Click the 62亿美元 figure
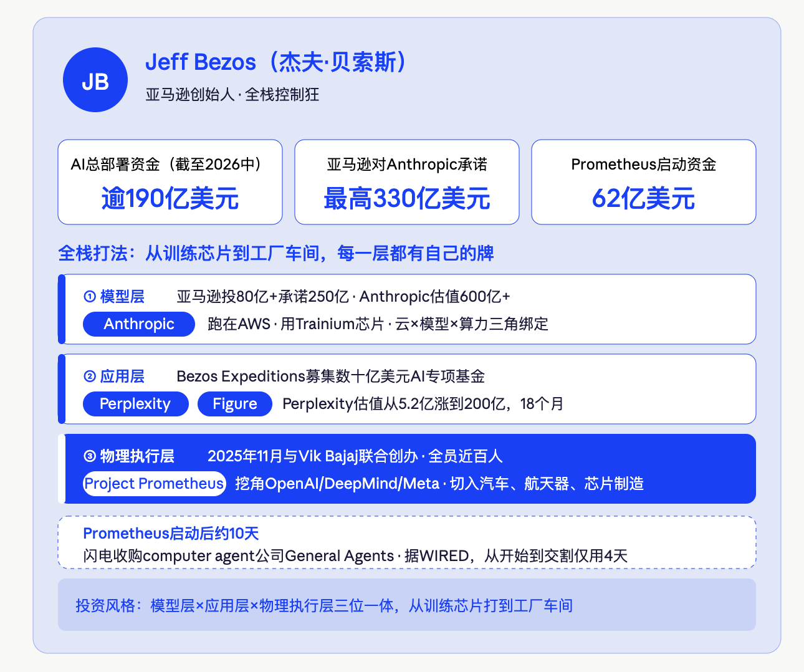 pos(644,199)
